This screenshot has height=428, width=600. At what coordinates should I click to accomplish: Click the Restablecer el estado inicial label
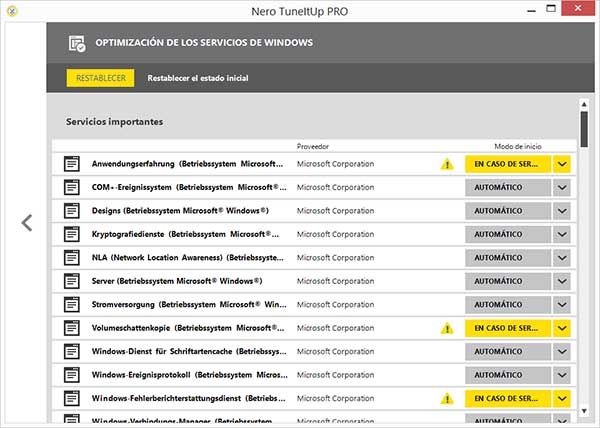pos(198,78)
